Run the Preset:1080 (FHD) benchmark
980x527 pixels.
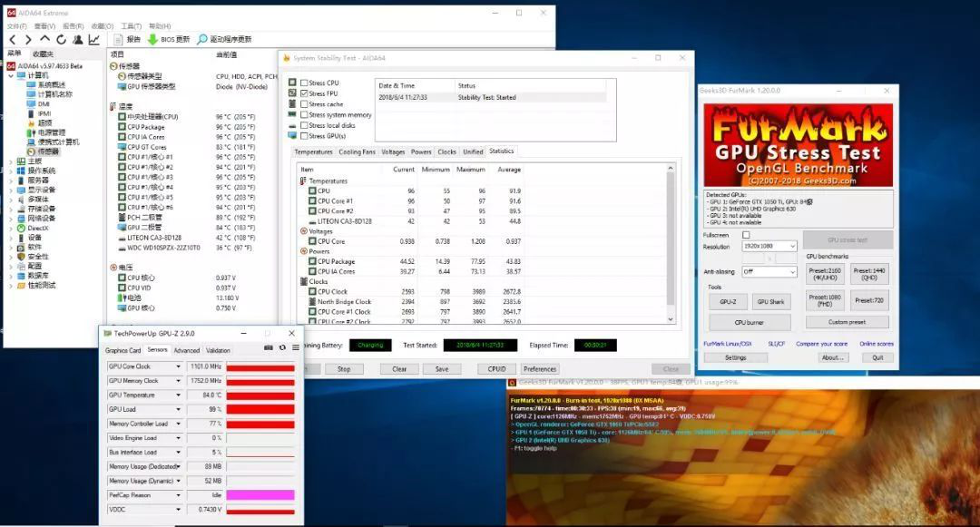[825, 300]
